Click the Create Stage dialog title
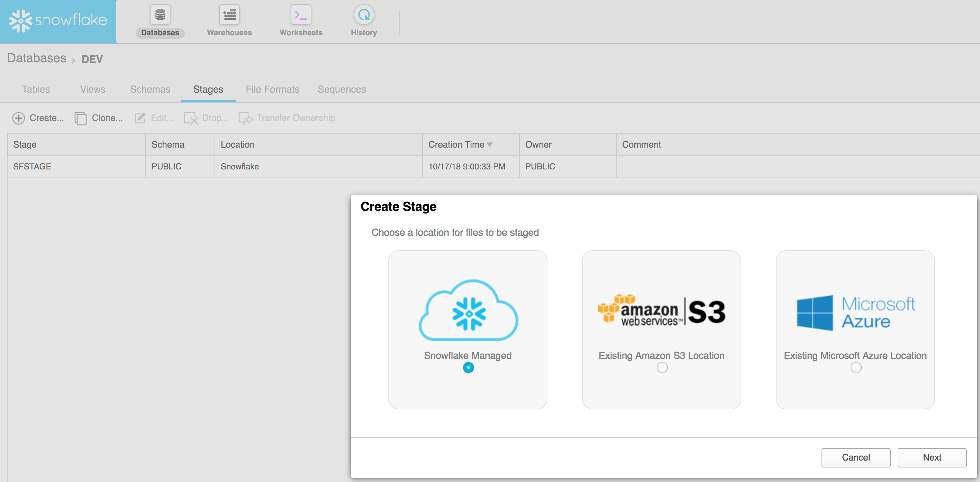Viewport: 980px width, 482px height. point(398,207)
